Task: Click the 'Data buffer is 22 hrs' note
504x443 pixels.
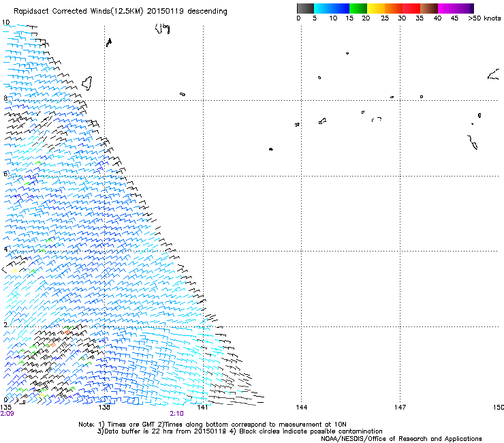Action: coord(240,431)
